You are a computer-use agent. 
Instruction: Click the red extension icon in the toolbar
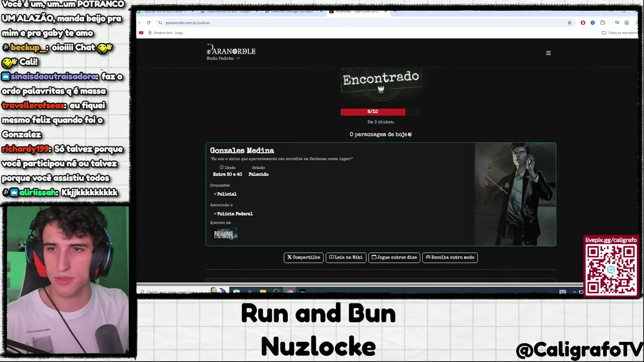[x=583, y=23]
